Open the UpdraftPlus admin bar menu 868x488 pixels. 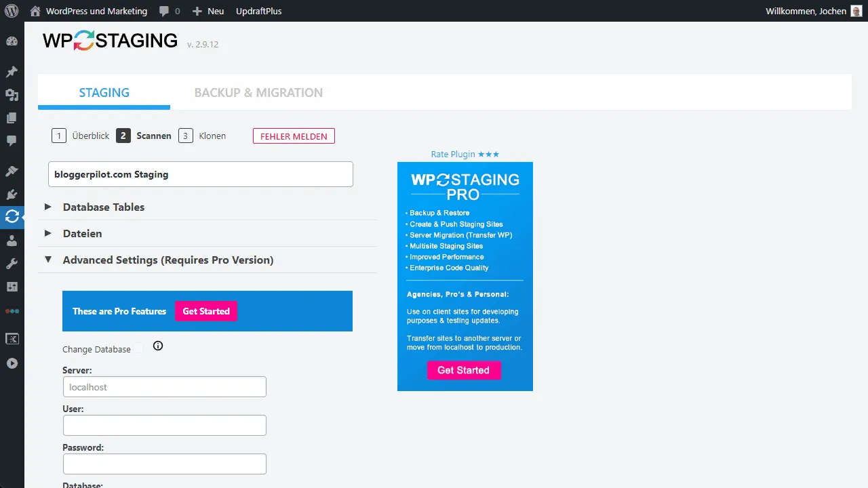coord(258,11)
